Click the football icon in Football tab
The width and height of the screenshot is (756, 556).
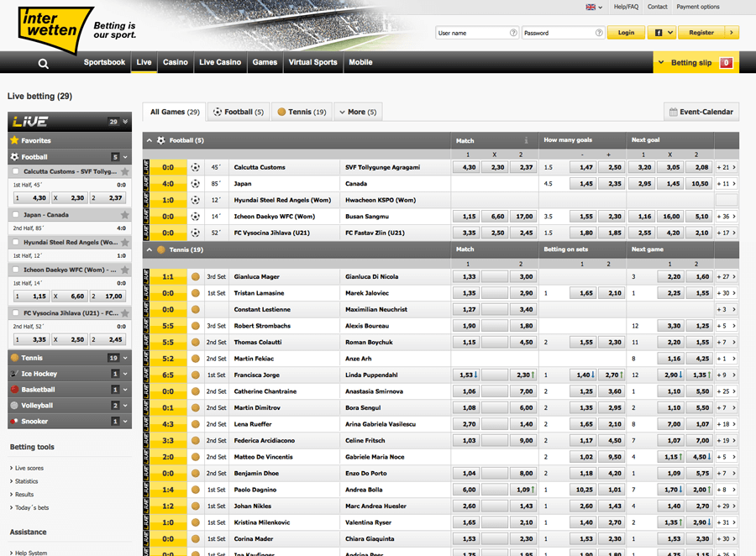coord(218,112)
